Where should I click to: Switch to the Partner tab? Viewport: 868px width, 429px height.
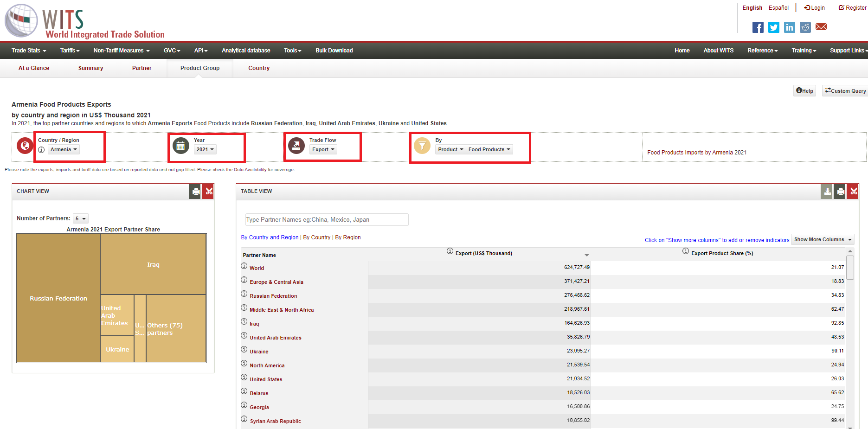point(141,68)
